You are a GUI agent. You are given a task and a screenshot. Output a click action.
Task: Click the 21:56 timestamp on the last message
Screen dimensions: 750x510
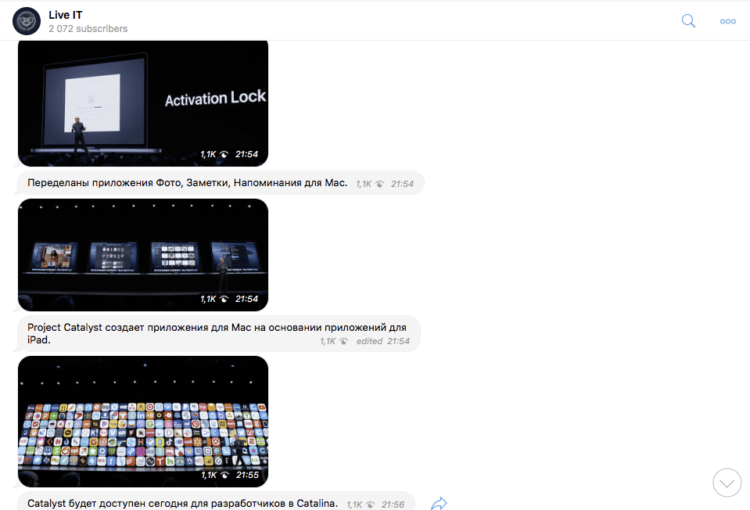tap(393, 505)
